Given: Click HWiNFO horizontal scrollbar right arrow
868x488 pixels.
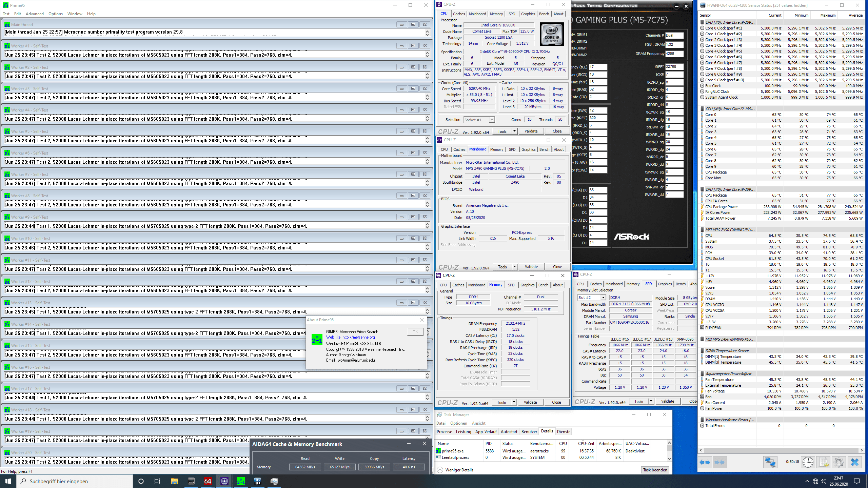Looking at the screenshot, I should [x=862, y=450].
